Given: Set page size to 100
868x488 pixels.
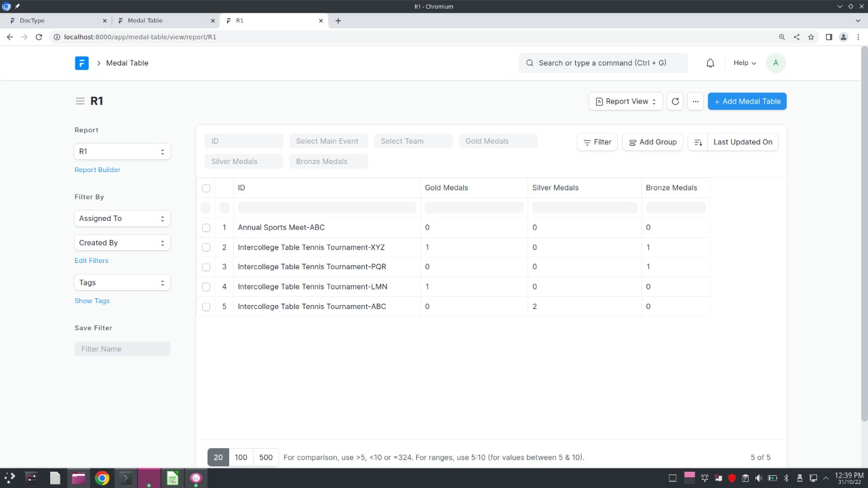Looking at the screenshot, I should pyautogui.click(x=241, y=457).
